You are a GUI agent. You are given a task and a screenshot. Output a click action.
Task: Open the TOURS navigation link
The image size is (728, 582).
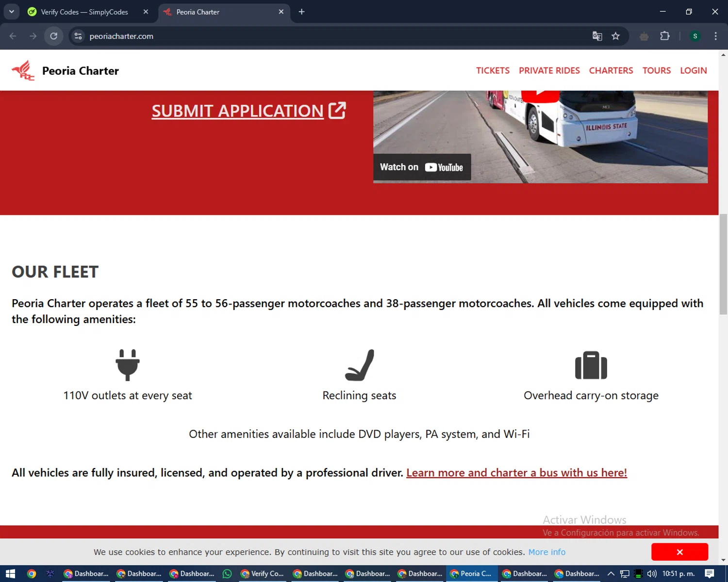coord(657,70)
